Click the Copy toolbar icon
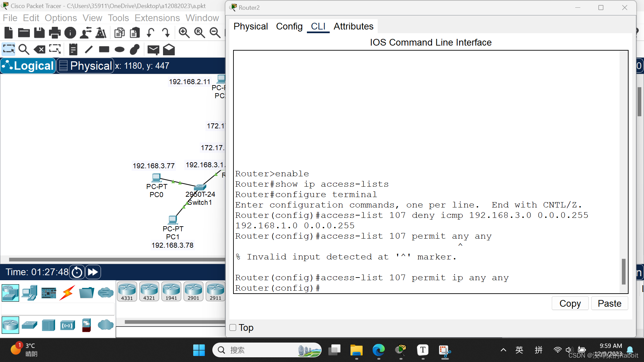 [x=119, y=33]
